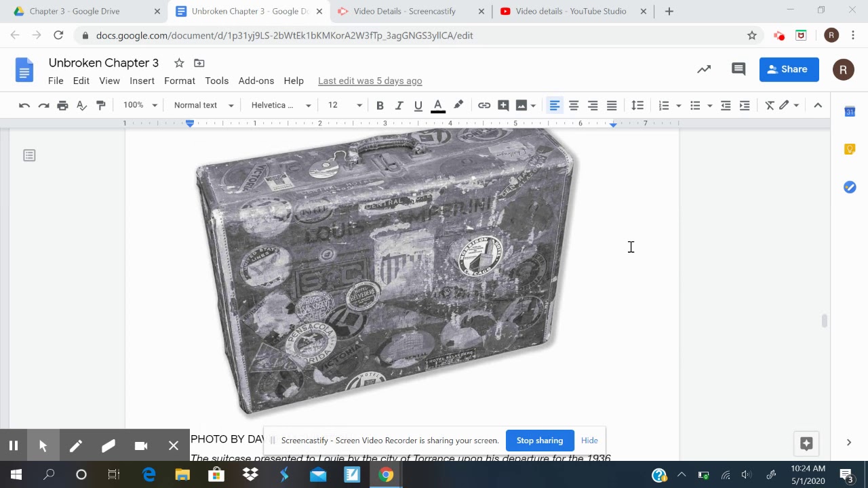Hide the menus with up chevron
Screen dimensions: 868x488
coord(818,105)
